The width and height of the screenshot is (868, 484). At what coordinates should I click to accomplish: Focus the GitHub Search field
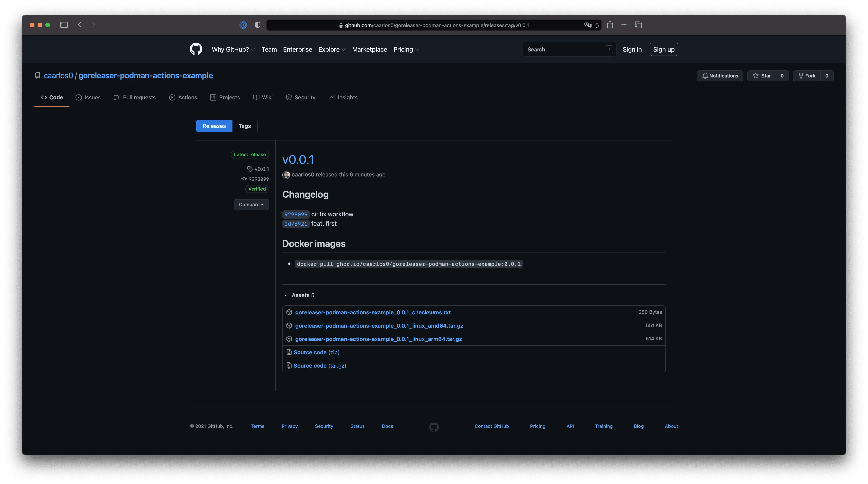569,49
